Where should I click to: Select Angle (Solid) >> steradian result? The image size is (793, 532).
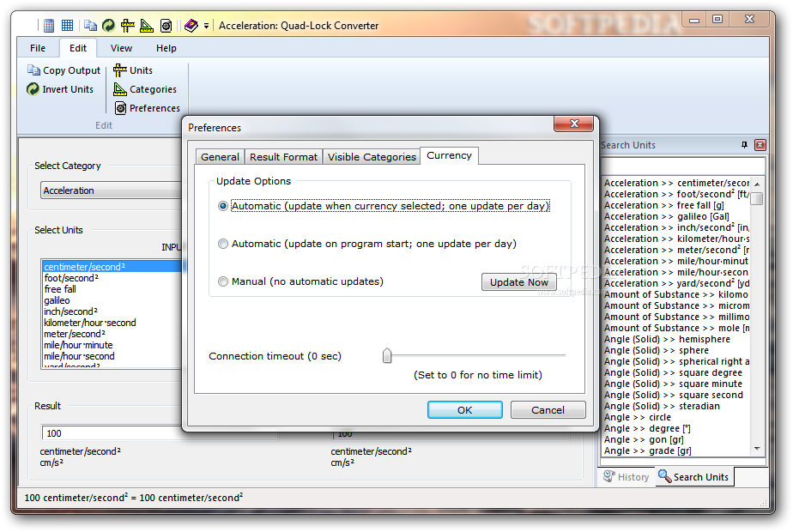click(x=676, y=406)
